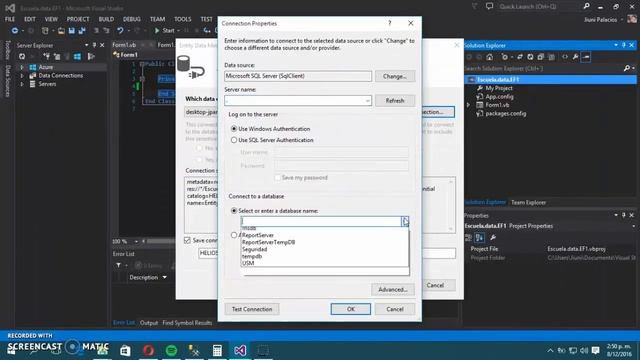The width and height of the screenshot is (640, 360).
Task: Select Attach a database file radio button
Action: (234, 235)
